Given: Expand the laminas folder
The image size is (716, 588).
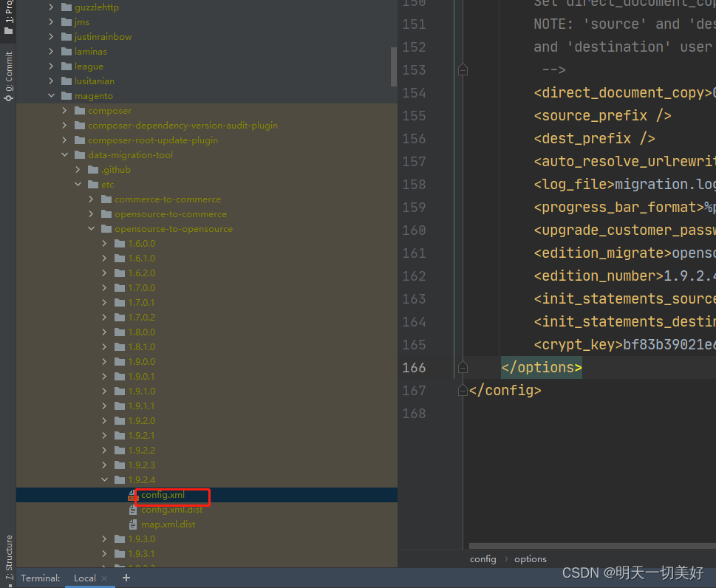Looking at the screenshot, I should coord(51,52).
